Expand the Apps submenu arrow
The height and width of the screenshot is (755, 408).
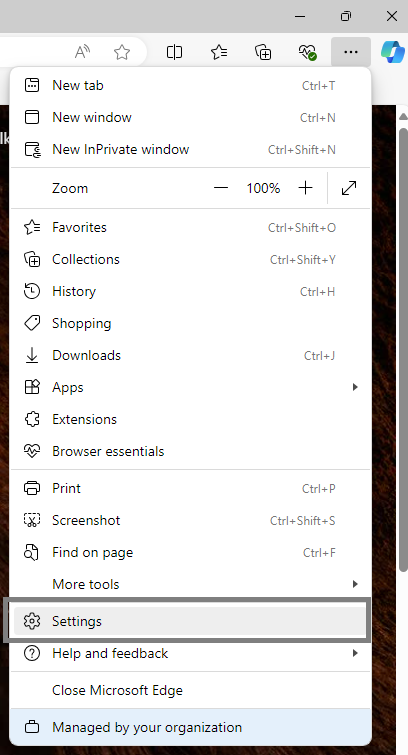355,387
